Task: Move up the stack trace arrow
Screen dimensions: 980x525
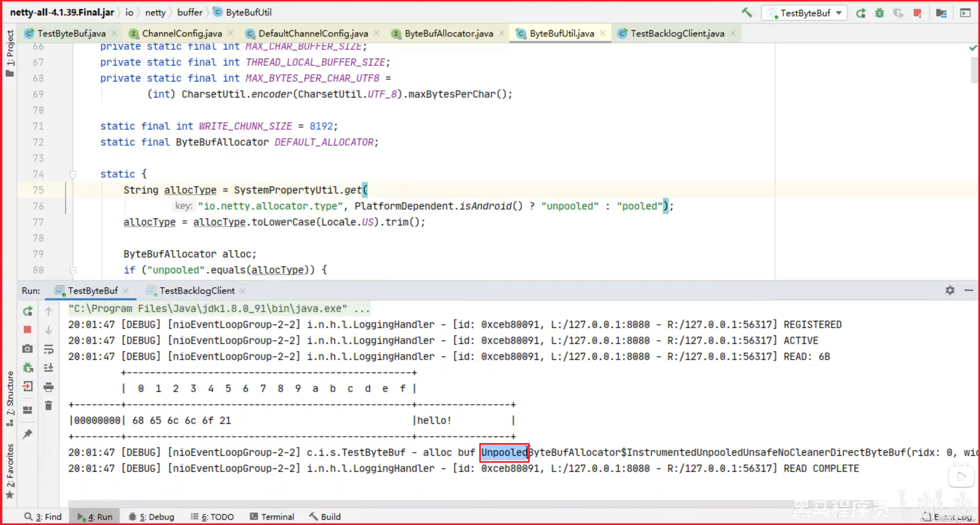Action: point(48,311)
